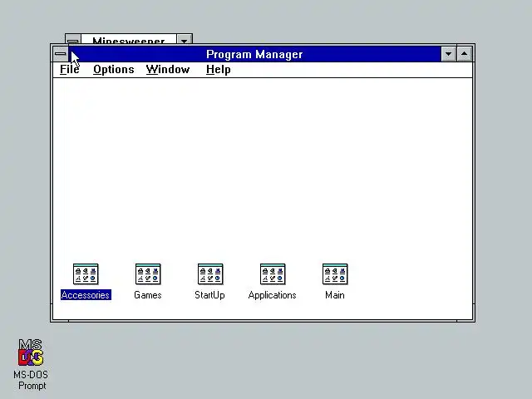This screenshot has width=532, height=399.
Task: Click the Accessories label text
Action: [86, 295]
